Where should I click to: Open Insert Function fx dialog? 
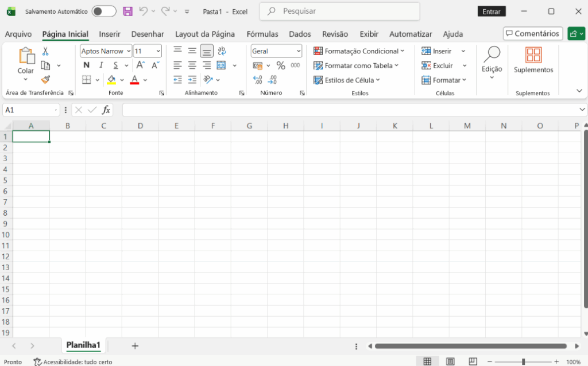coord(106,110)
